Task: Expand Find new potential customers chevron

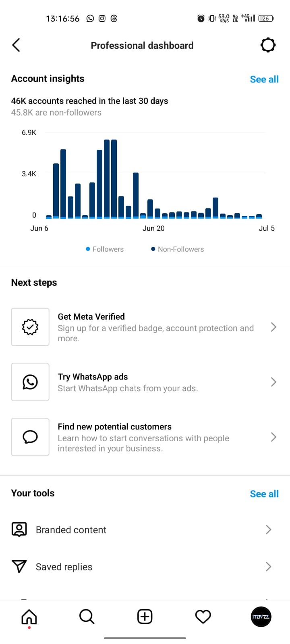Action: [273, 437]
